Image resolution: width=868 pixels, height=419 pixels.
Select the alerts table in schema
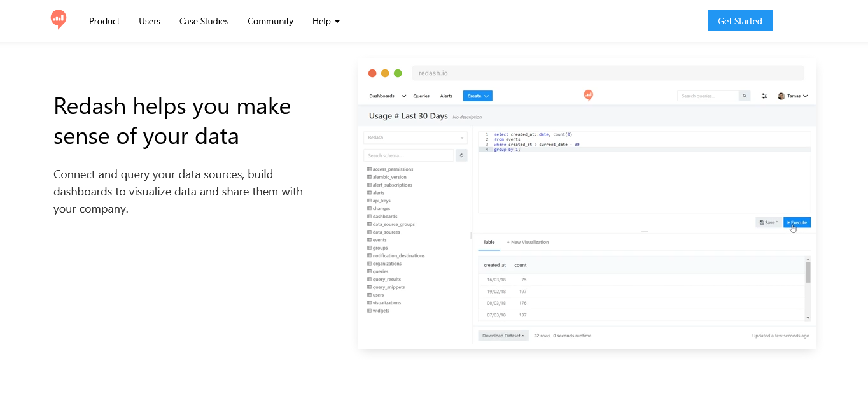pos(379,193)
